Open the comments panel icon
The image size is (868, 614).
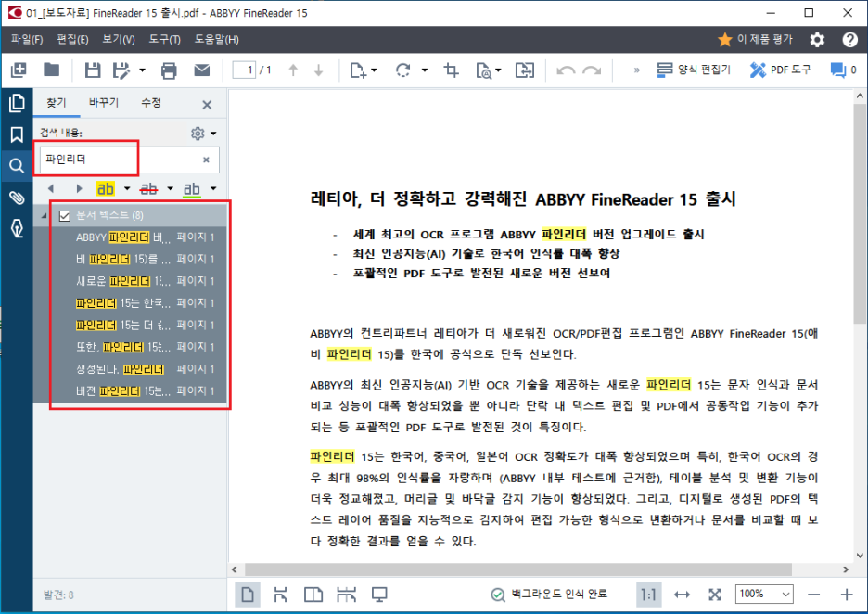coord(838,70)
